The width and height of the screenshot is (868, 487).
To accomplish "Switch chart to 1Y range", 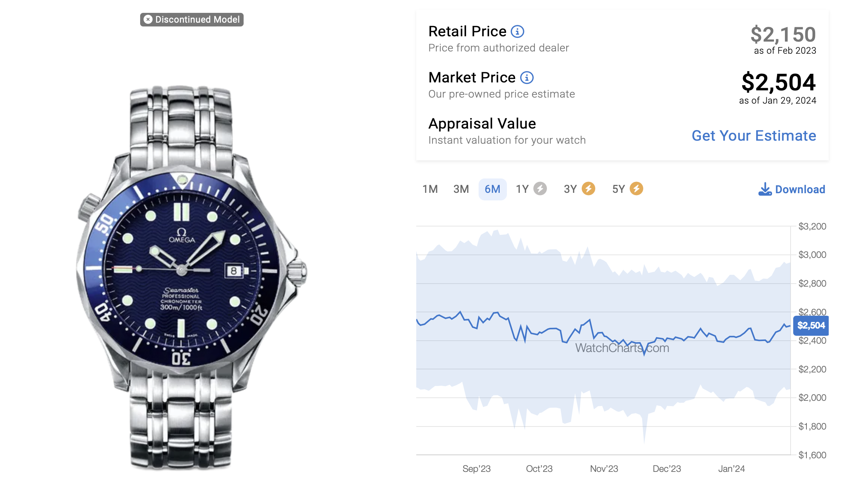I will pos(522,189).
